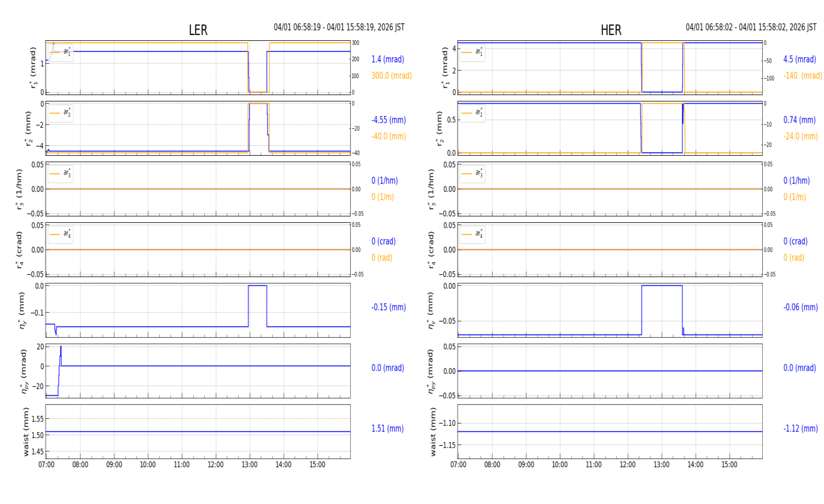Screen dimensions: 824x504
Task: Click the 13:00 tick on the LER time axis
Action: 249,465
